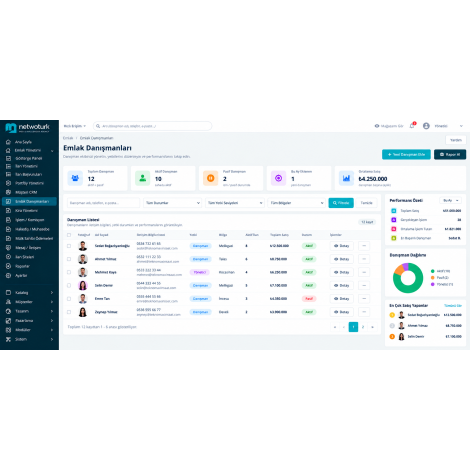
Task: Open the three-dots menu for Ahmet Yılmaz row
Action: pos(364,259)
